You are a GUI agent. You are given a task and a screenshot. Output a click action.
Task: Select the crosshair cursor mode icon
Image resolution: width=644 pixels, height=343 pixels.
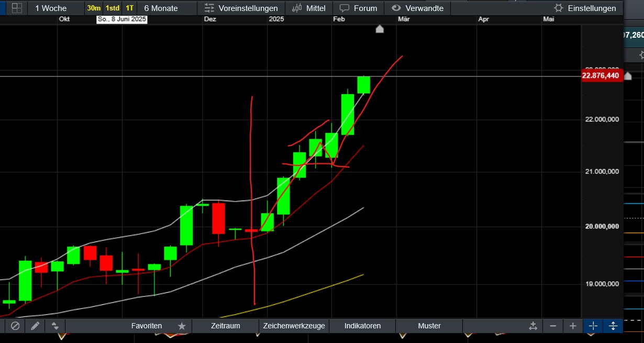[593, 326]
